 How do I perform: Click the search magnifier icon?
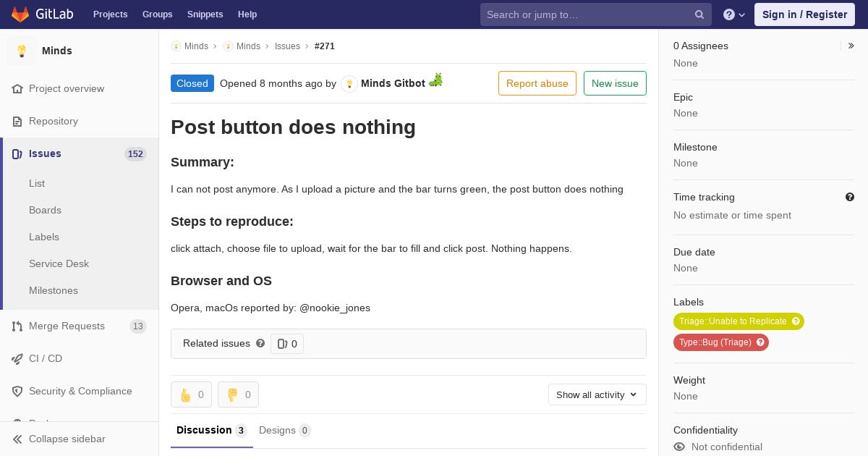point(699,14)
